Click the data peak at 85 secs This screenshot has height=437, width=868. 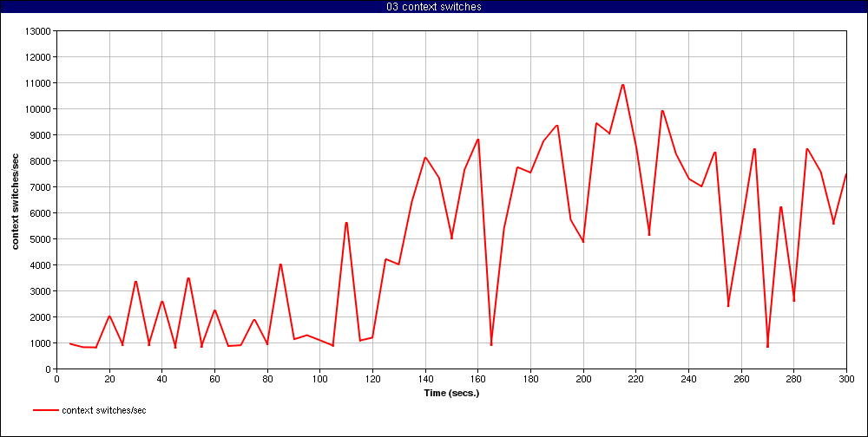tap(280, 264)
